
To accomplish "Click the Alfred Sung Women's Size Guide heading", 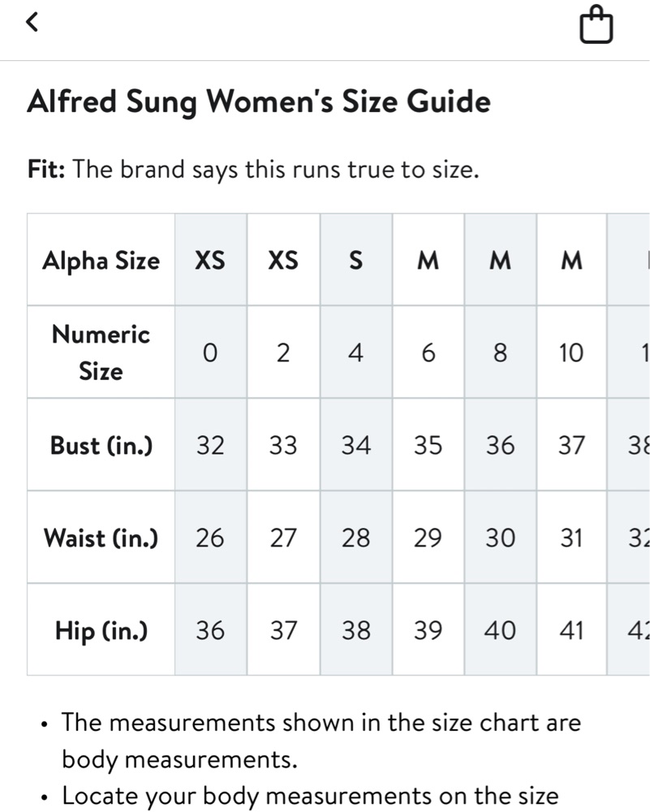I will pyautogui.click(x=259, y=101).
